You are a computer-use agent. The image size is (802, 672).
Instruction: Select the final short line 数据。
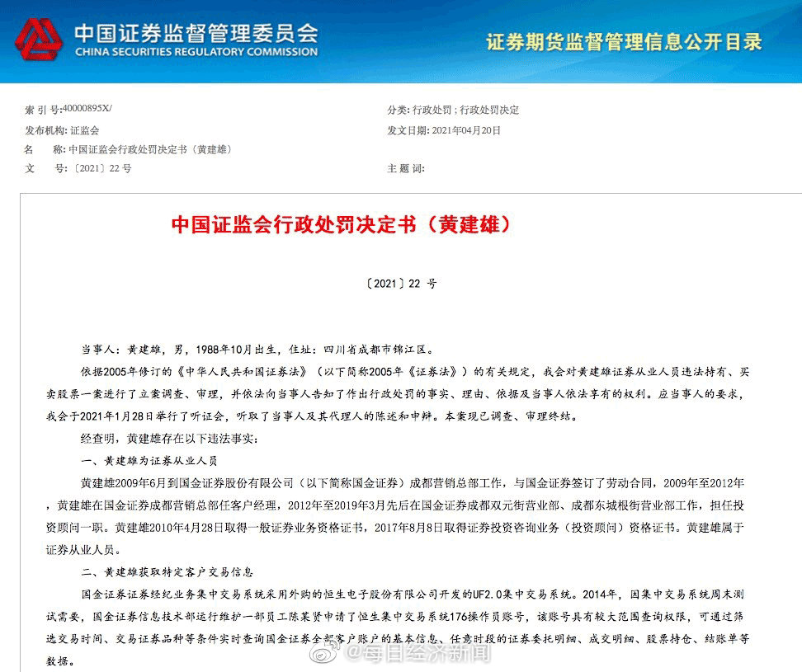(x=61, y=661)
